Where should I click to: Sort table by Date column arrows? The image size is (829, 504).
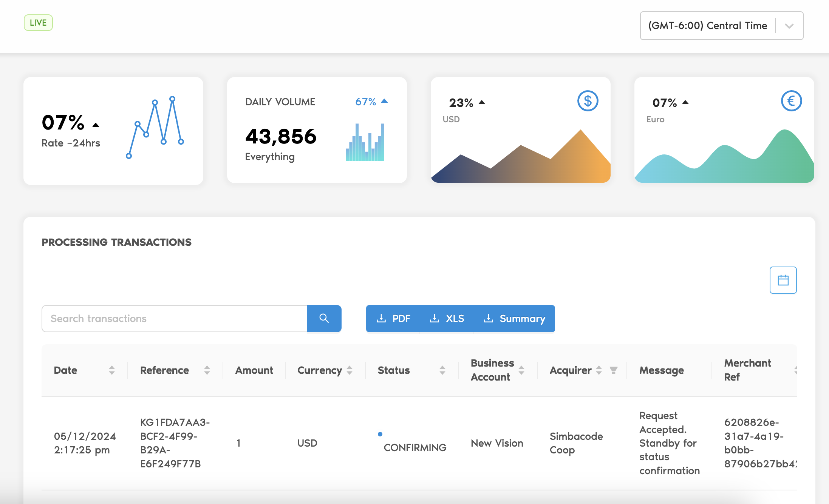click(x=111, y=370)
